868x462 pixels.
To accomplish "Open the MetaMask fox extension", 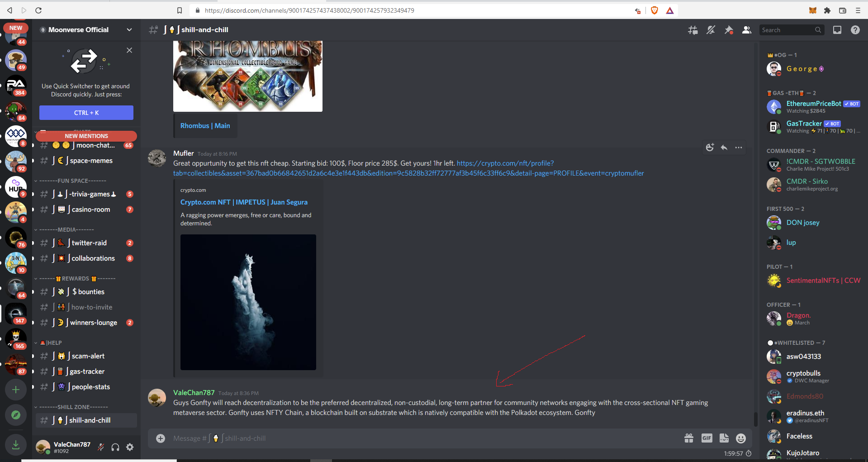I will pyautogui.click(x=812, y=10).
